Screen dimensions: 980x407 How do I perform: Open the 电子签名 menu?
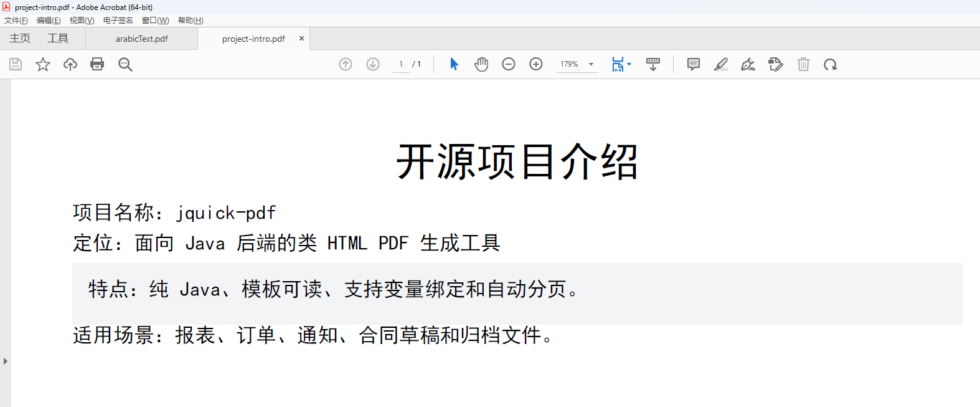click(118, 21)
